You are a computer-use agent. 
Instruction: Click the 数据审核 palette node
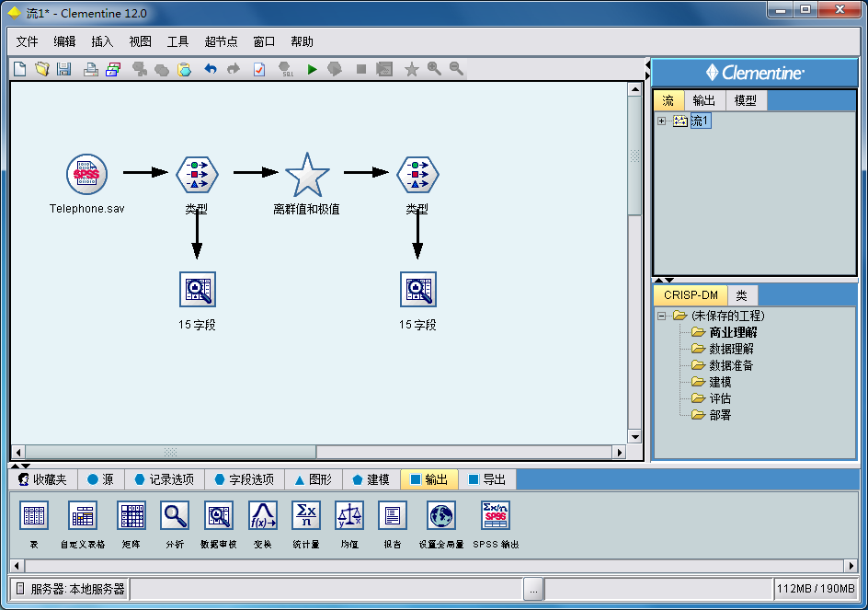click(219, 515)
